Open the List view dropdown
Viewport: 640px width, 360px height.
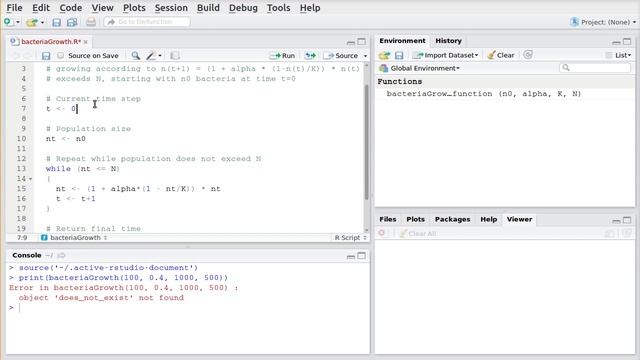coord(619,55)
